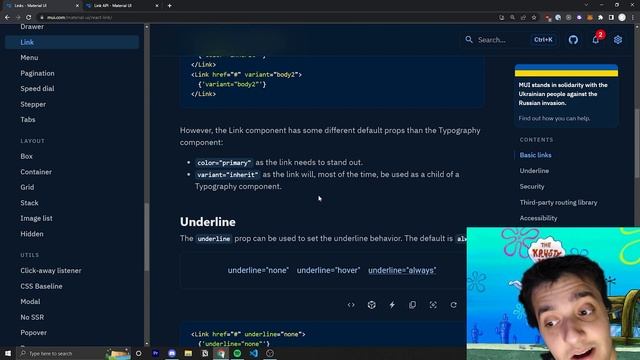Edit the demo in CodeSandbox
The height and width of the screenshot is (360, 640).
371,304
